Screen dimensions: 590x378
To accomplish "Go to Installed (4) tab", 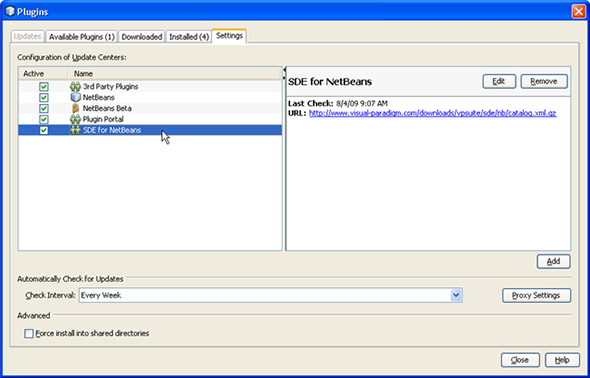I will [x=189, y=37].
